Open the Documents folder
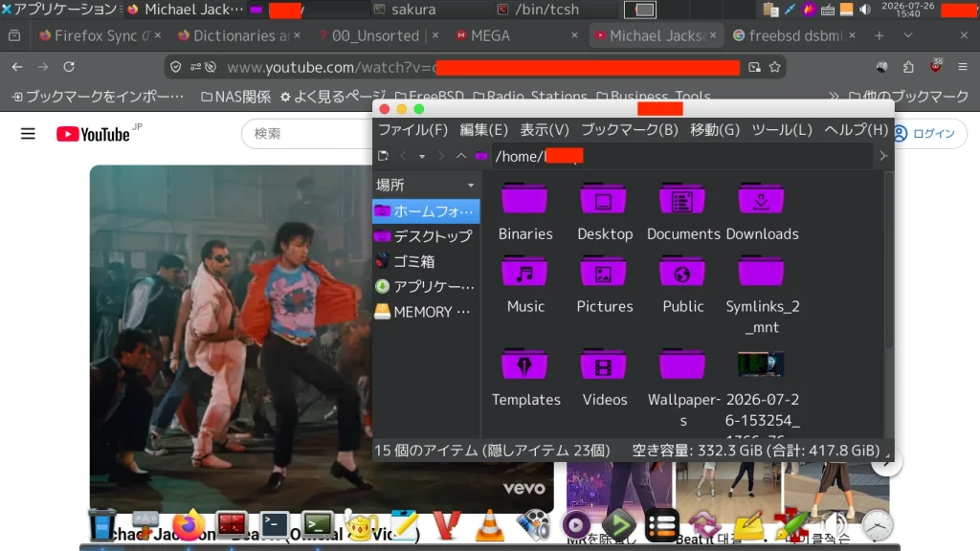The width and height of the screenshot is (980, 551). (x=681, y=200)
